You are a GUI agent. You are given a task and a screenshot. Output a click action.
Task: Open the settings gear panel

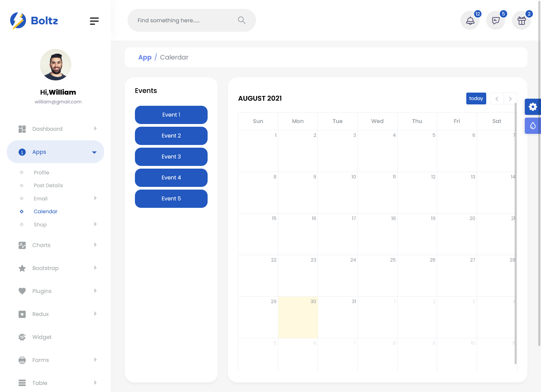(533, 107)
